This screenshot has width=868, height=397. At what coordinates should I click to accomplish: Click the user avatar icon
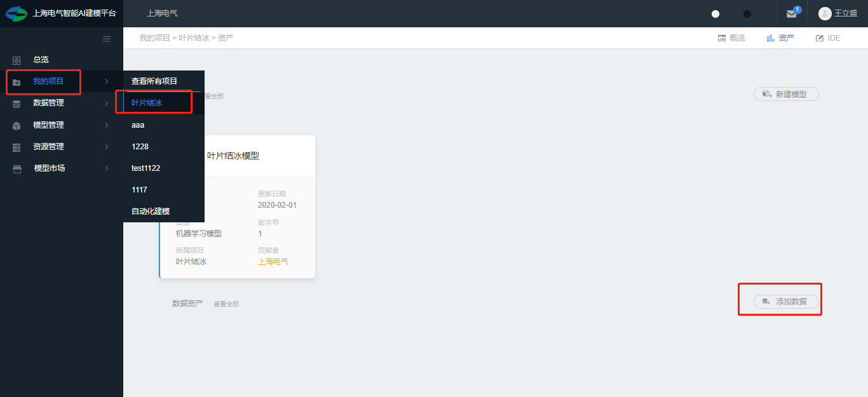click(x=825, y=13)
